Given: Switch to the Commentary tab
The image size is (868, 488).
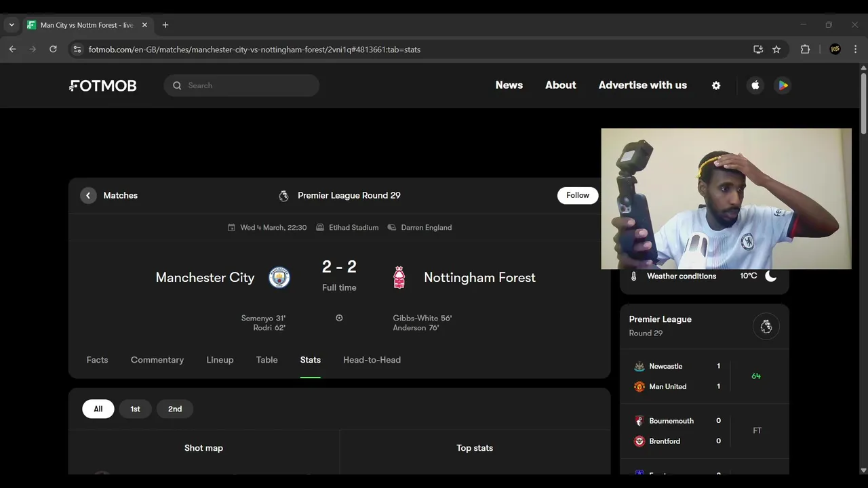Looking at the screenshot, I should 157,360.
